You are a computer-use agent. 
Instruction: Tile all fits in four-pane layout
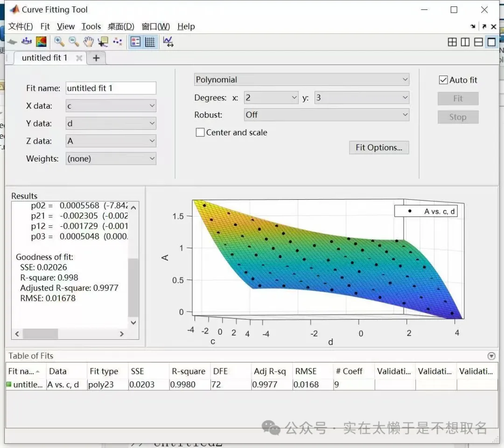click(452, 42)
